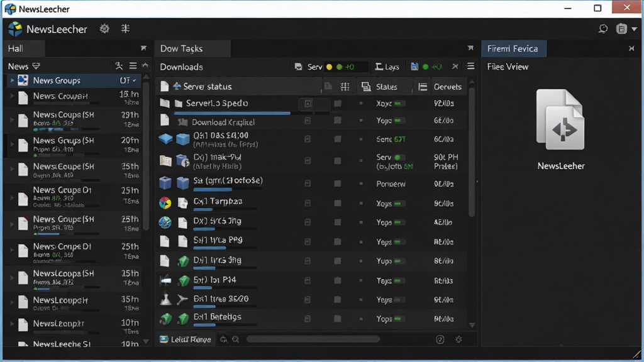Open the hamburger menu in the Downloads toolbar
This screenshot has width=644, height=362.
(x=470, y=66)
